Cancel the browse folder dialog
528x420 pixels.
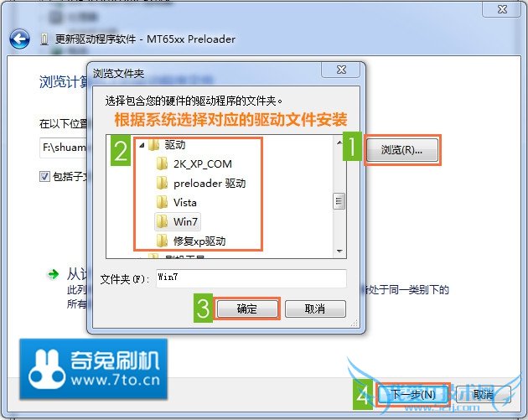(315, 309)
